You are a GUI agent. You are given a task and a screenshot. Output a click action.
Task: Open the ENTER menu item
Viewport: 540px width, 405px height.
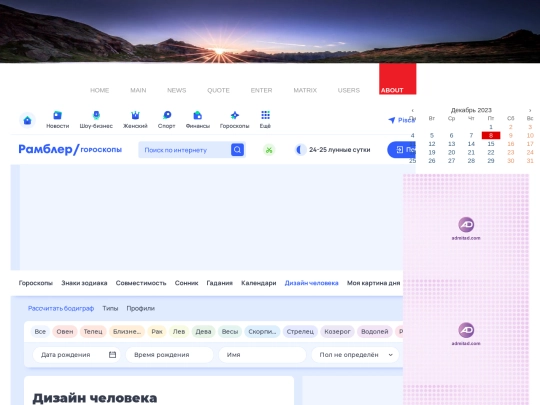(x=261, y=90)
